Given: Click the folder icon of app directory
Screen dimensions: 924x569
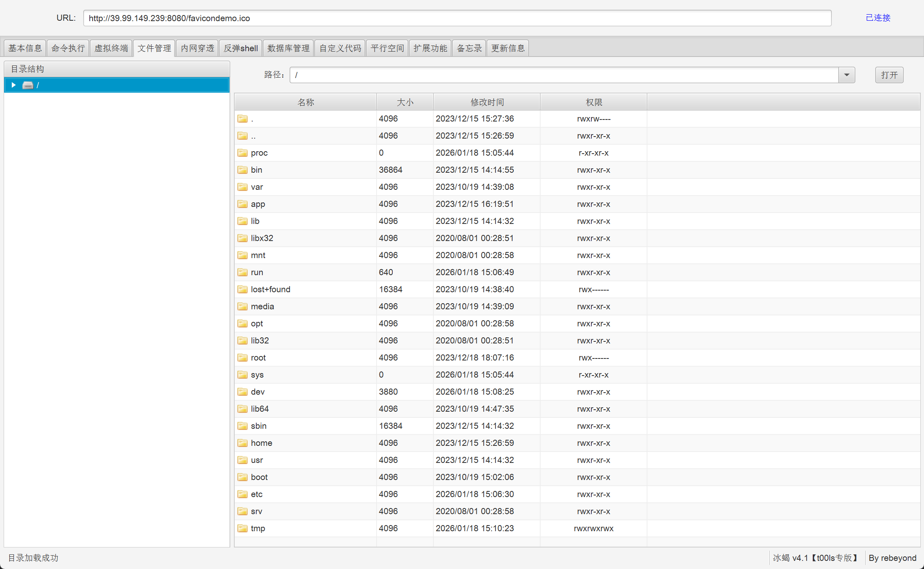Looking at the screenshot, I should point(242,204).
